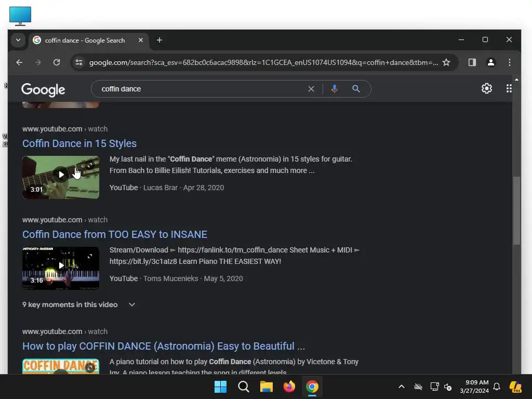The width and height of the screenshot is (532, 399).
Task: Open a new Chrome tab
Action: click(159, 40)
